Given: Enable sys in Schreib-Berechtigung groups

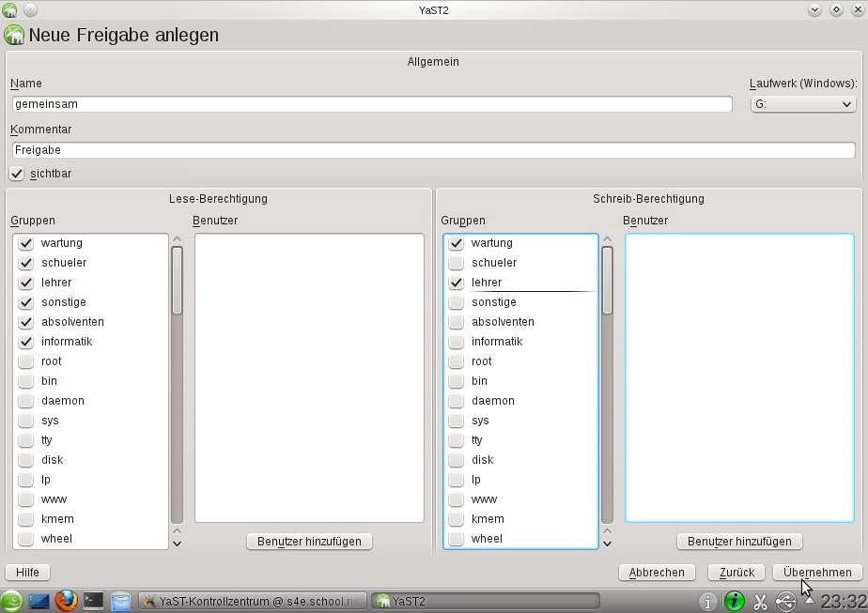Looking at the screenshot, I should point(456,421).
